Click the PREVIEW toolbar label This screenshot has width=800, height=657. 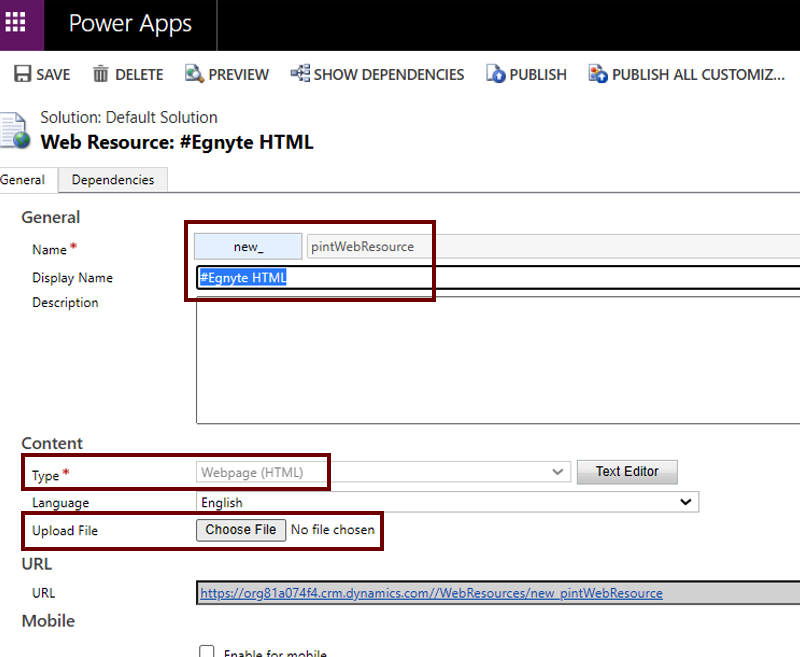pos(239,75)
